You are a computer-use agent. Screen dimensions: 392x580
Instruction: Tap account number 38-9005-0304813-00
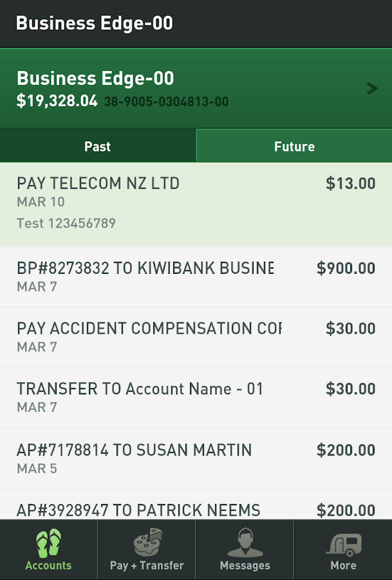[166, 102]
